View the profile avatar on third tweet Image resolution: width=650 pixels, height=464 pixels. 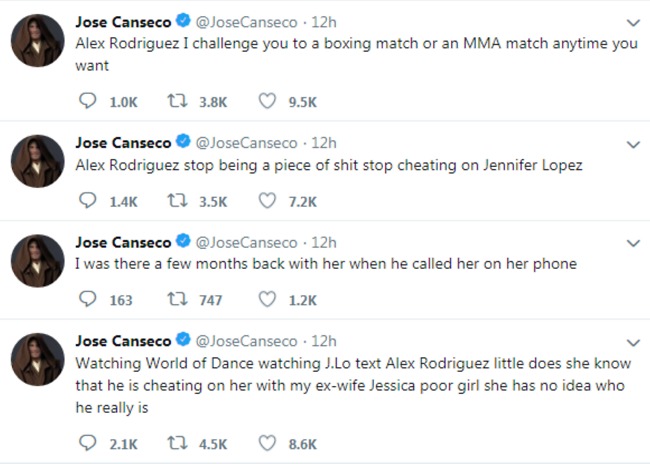[38, 261]
